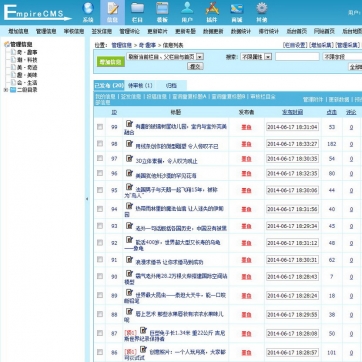
Task: Open the 用户 (User) top icon
Action: click(187, 12)
